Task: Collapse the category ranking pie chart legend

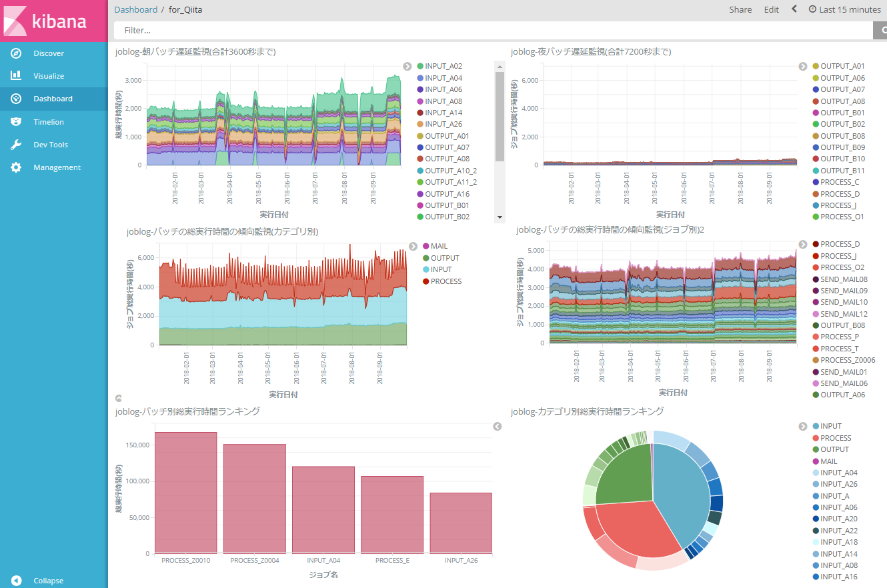Action: [x=802, y=426]
